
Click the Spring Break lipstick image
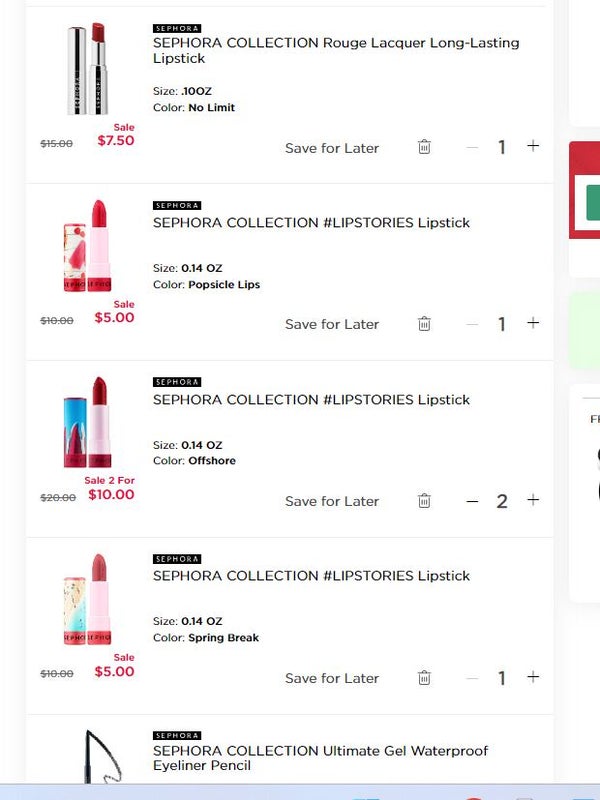pyautogui.click(x=87, y=599)
